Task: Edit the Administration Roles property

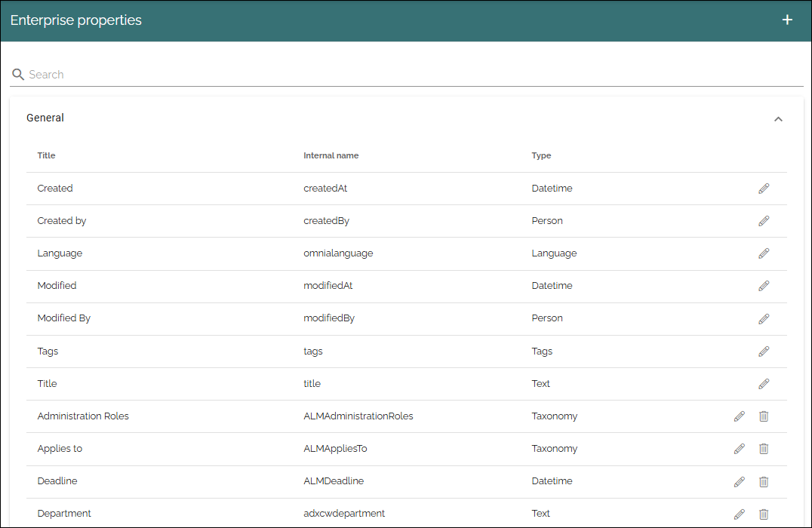Action: (740, 416)
